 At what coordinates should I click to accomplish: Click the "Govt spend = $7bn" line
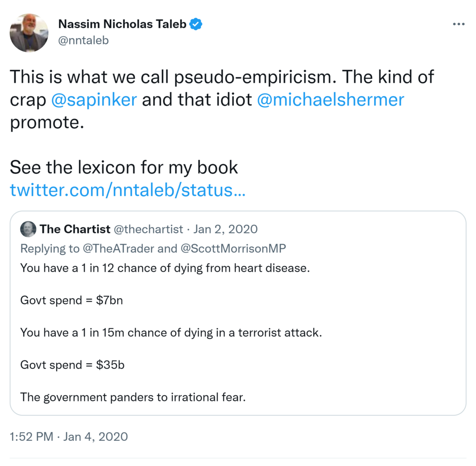(x=71, y=301)
